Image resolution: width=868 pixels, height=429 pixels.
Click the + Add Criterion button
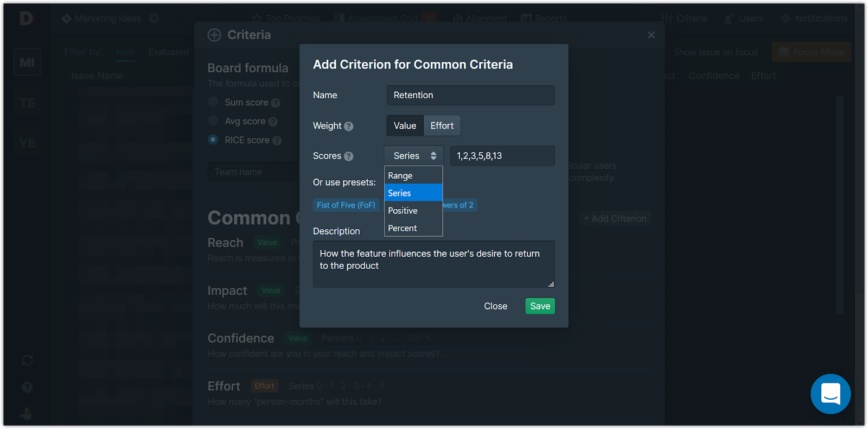pos(615,219)
